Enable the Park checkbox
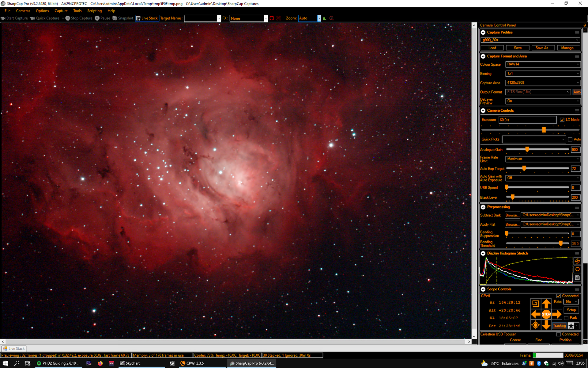The width and height of the screenshot is (588, 368). [566, 318]
